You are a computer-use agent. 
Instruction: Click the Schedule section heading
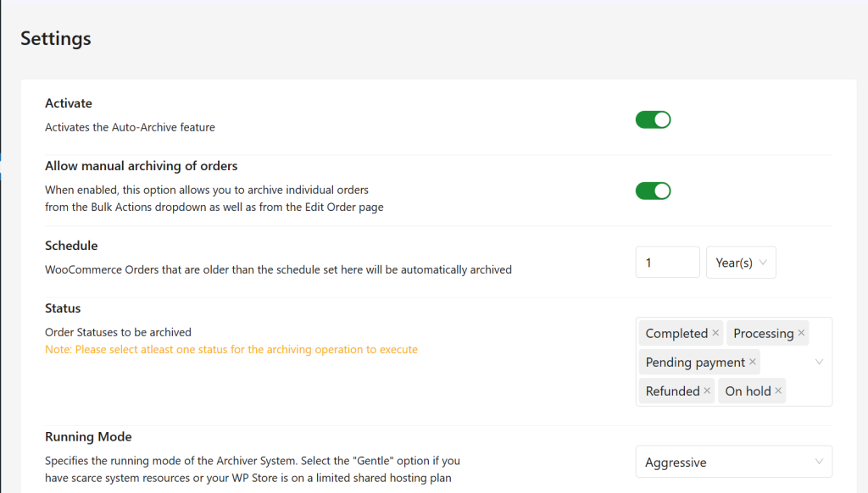[x=71, y=246]
